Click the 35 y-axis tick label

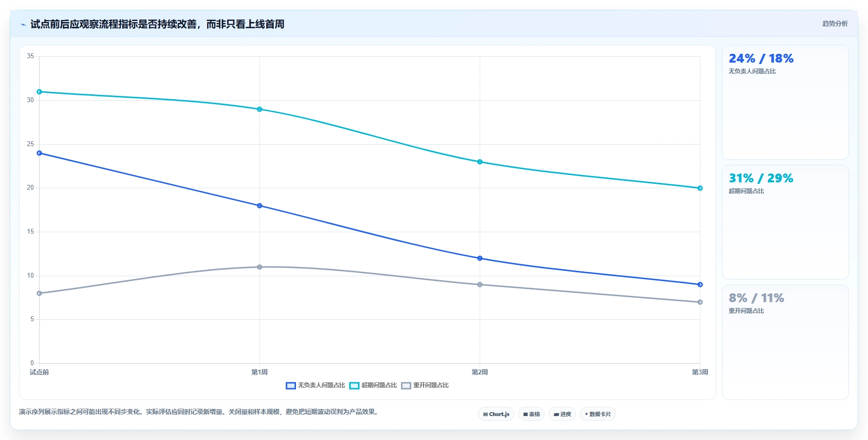(x=30, y=56)
